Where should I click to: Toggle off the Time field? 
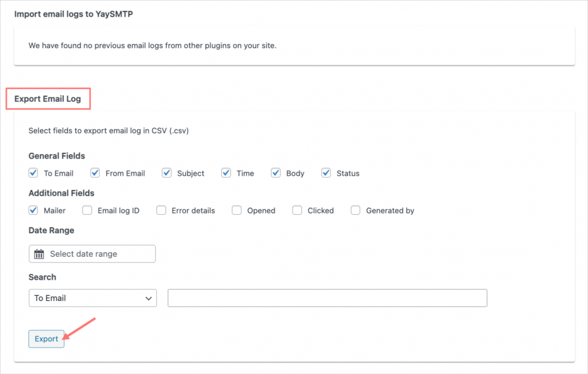226,173
